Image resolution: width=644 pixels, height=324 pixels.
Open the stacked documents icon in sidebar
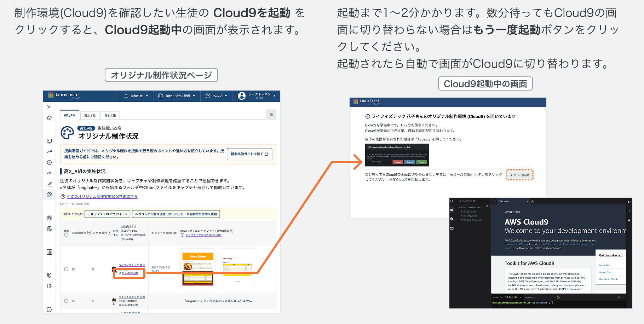49,218
